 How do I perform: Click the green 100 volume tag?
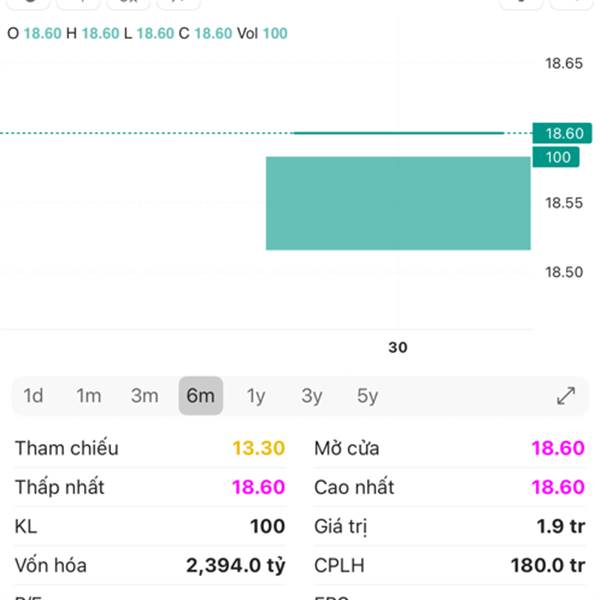click(x=558, y=157)
